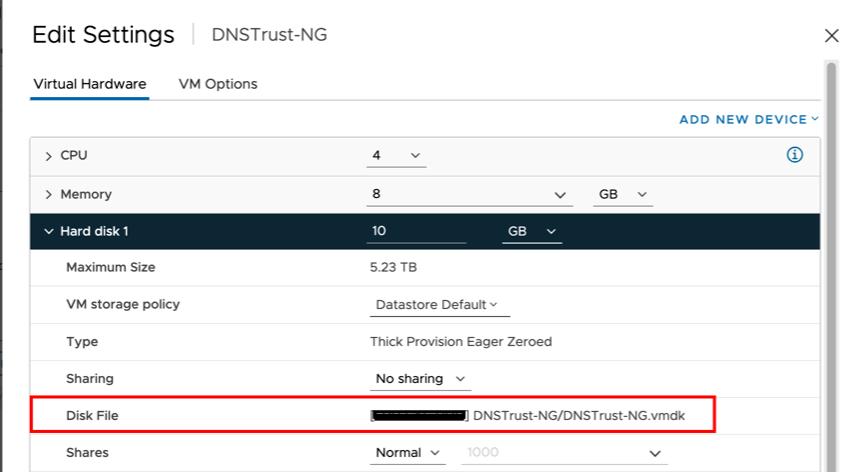Expand the CPU settings row

tap(49, 156)
